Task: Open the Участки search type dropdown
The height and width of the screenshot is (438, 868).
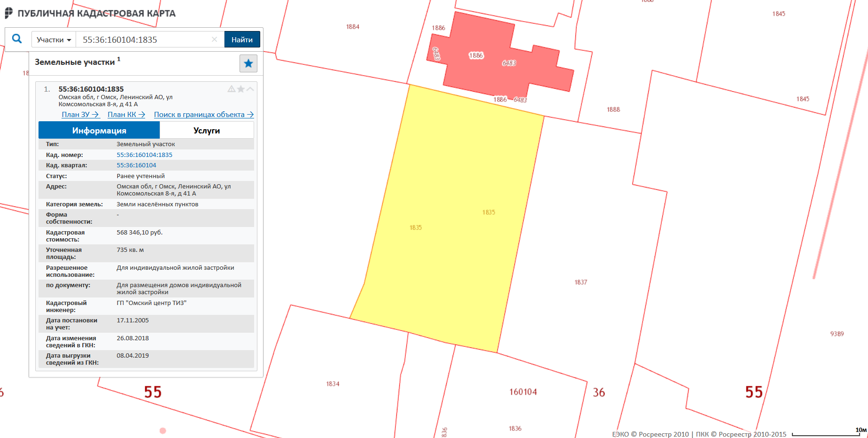Action: pyautogui.click(x=54, y=40)
